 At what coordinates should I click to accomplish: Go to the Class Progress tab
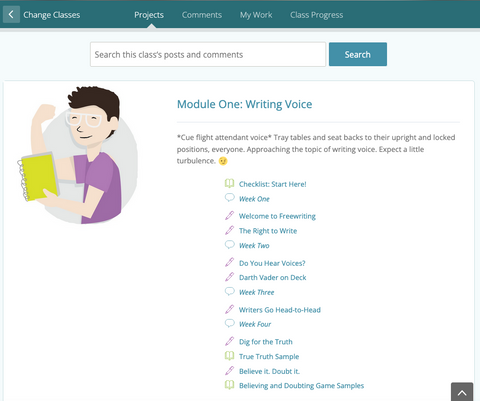[316, 15]
